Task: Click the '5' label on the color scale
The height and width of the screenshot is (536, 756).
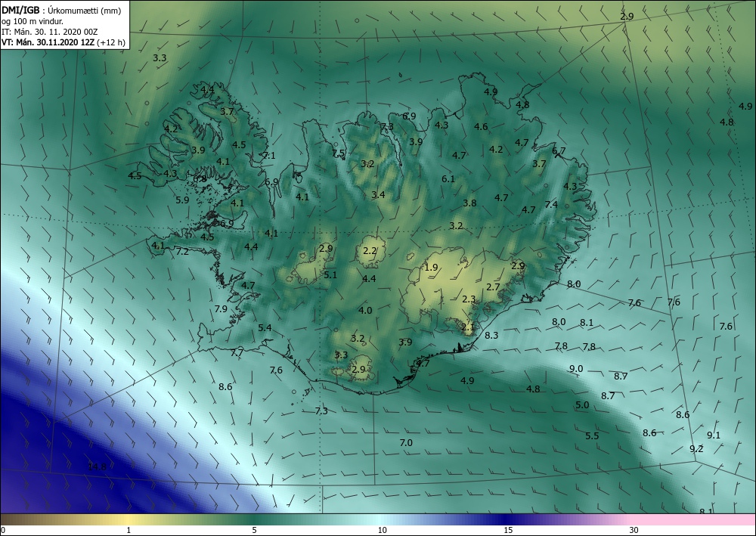Action: 254,530
